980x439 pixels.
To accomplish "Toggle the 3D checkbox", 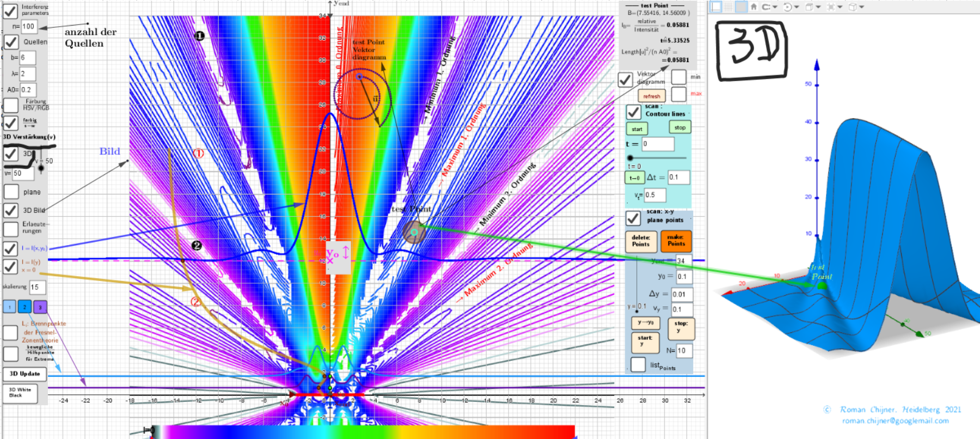I will pyautogui.click(x=11, y=154).
